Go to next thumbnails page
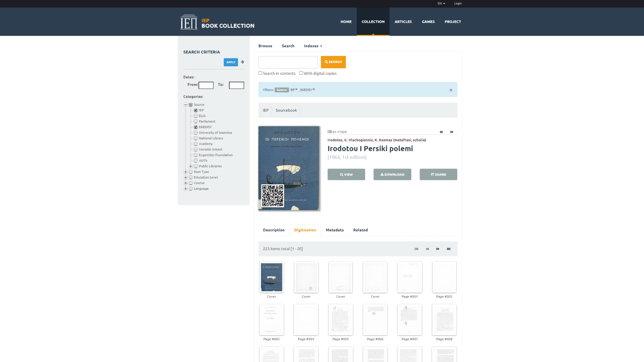The width and height of the screenshot is (644, 362). [438, 249]
